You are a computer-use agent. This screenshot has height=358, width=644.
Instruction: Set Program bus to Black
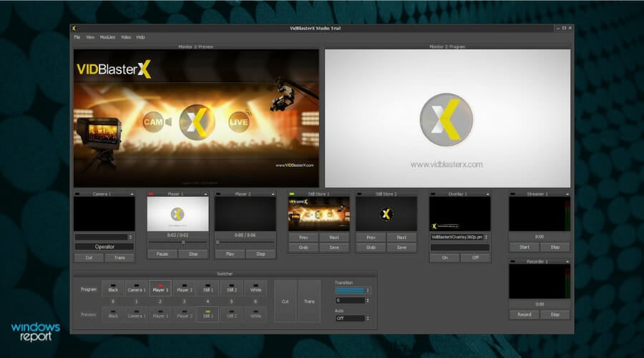tap(113, 289)
